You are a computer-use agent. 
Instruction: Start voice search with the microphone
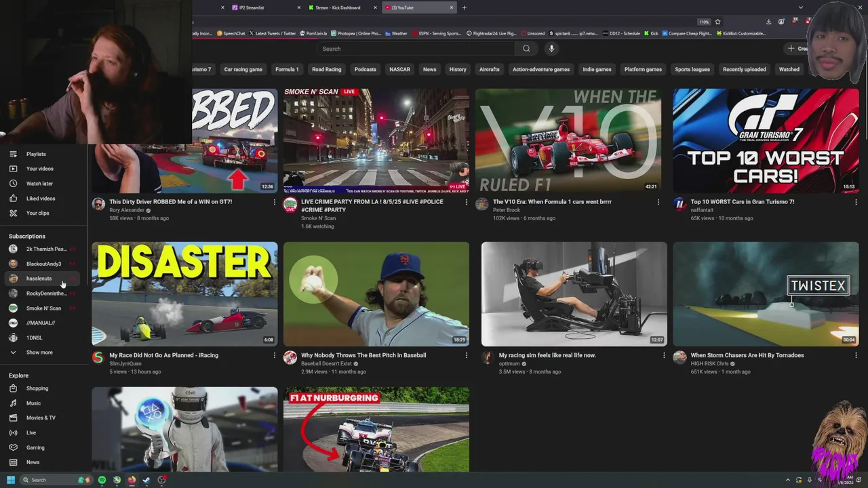pos(551,49)
